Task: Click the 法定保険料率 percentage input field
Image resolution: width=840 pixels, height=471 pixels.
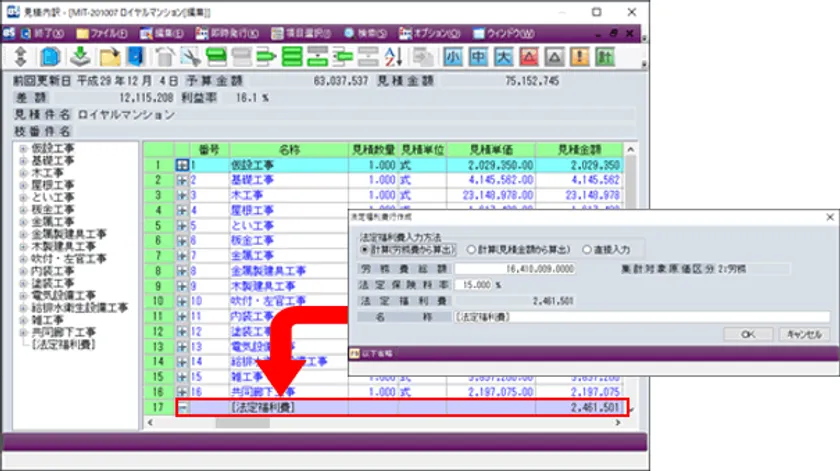Action: [x=473, y=284]
